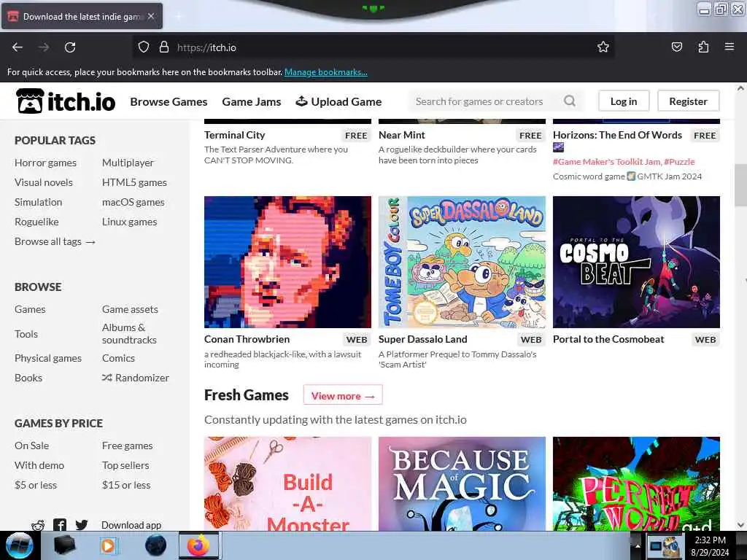Viewport: 747px width, 560px height.
Task: Open the Top sellers link
Action: tap(125, 465)
